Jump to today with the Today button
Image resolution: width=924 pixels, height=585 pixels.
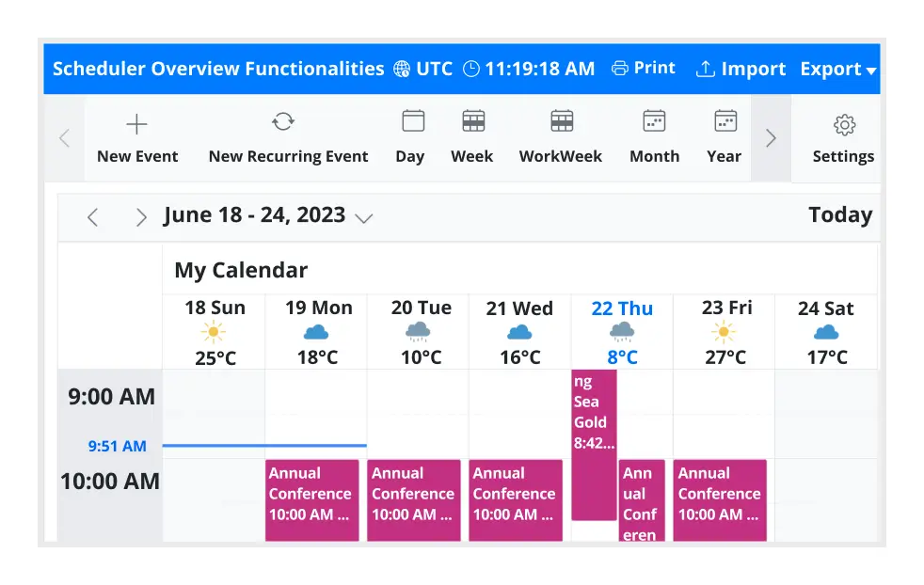click(x=839, y=214)
